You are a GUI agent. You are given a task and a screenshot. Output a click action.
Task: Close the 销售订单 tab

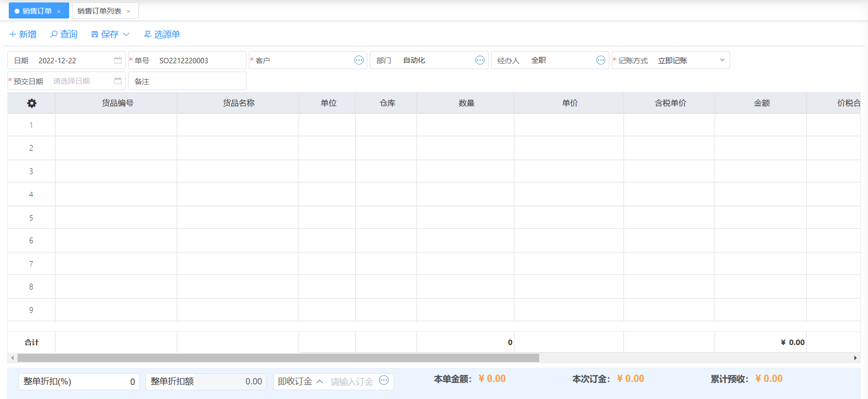click(x=59, y=11)
